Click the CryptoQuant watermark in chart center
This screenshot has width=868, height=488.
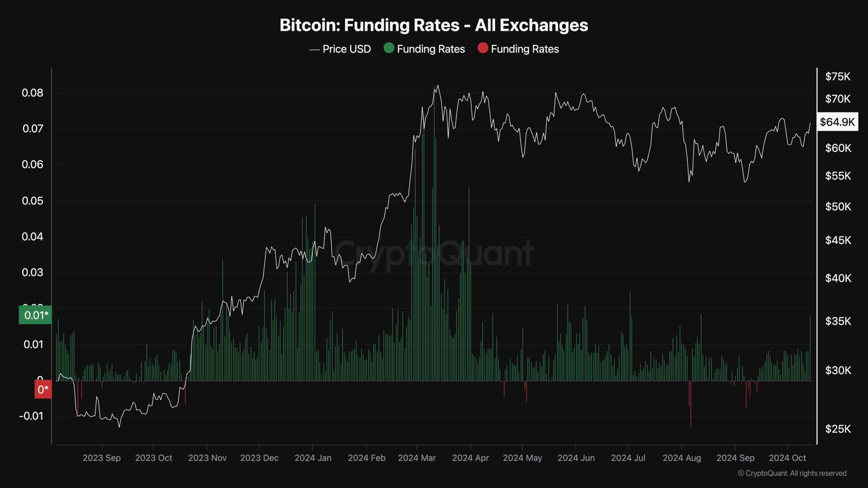[434, 253]
